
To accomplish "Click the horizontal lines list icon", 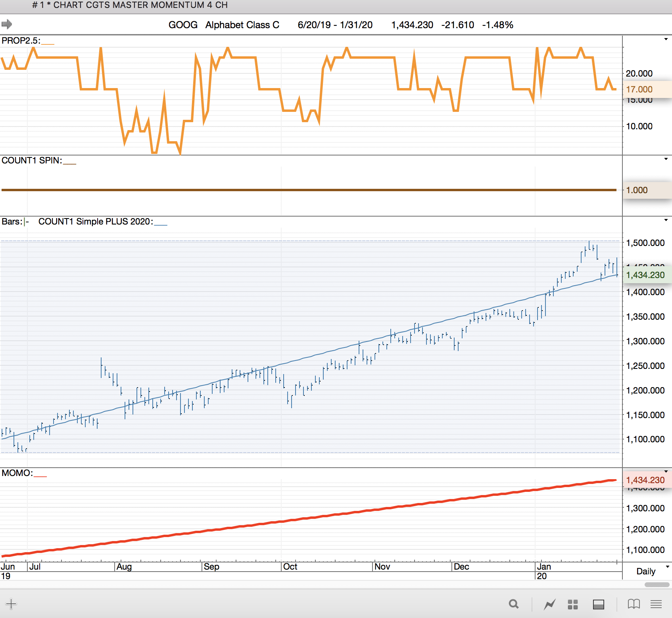I will click(x=656, y=604).
